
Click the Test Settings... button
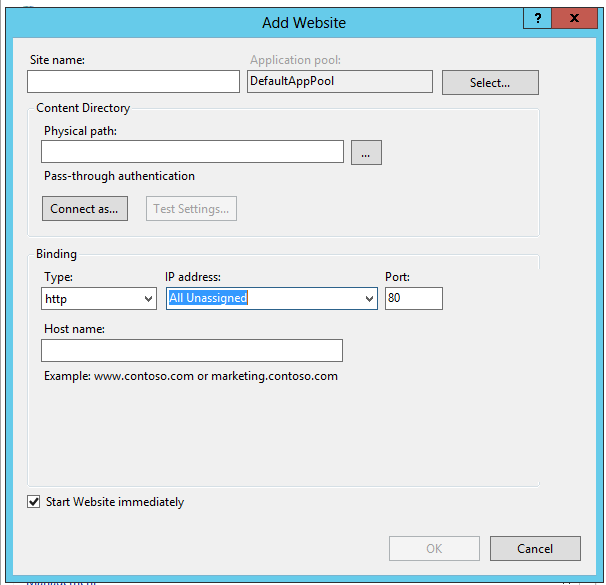[x=192, y=209]
